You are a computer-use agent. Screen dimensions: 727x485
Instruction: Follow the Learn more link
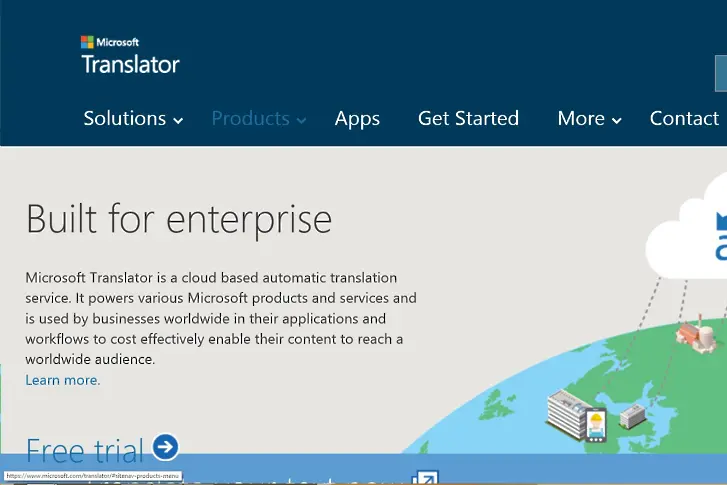click(x=63, y=380)
